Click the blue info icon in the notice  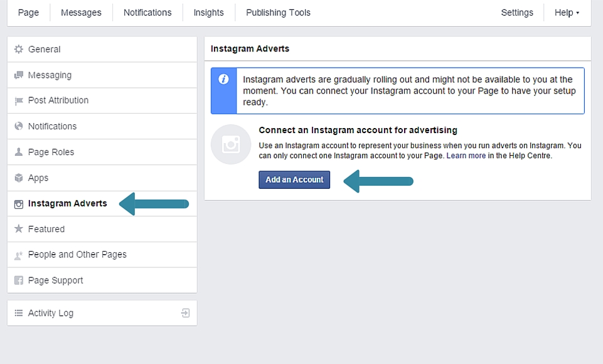click(x=223, y=79)
